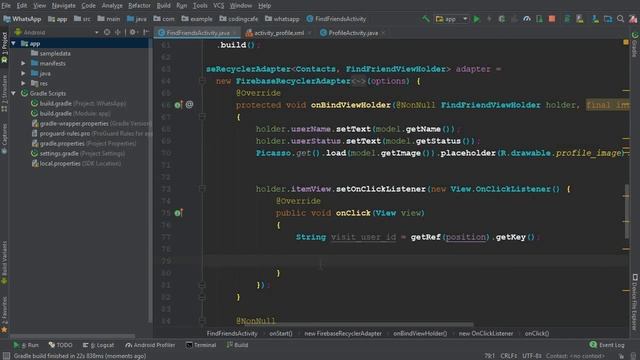The width and height of the screenshot is (640, 360).
Task: Expand the java folder in tree
Action: pyautogui.click(x=23, y=73)
